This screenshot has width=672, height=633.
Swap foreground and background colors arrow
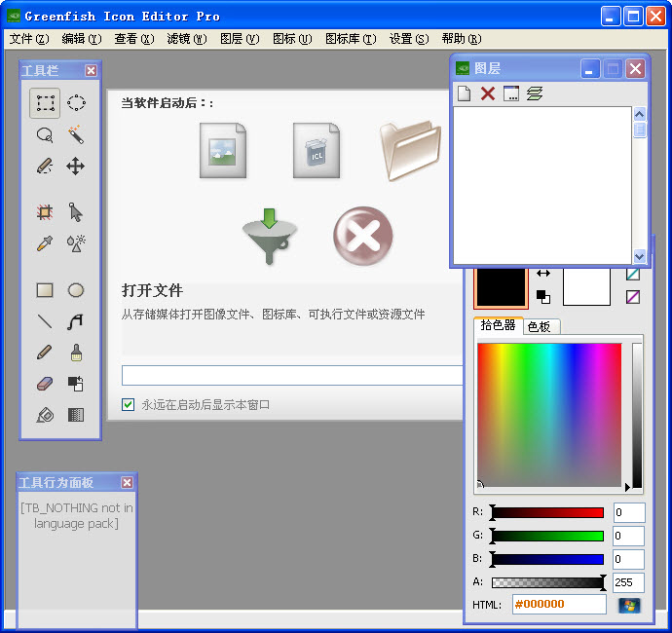543,273
